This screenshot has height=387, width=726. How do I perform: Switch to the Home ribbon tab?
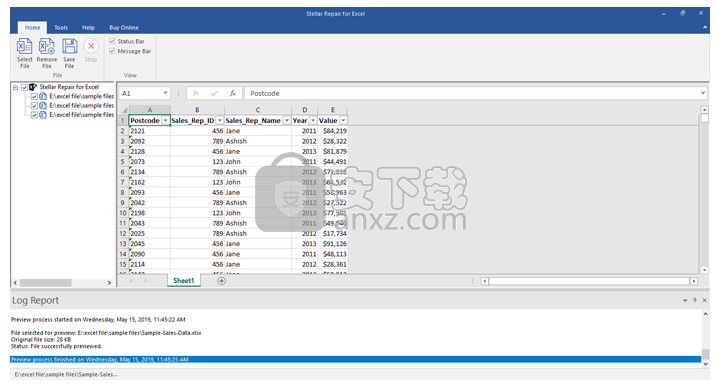pos(32,27)
